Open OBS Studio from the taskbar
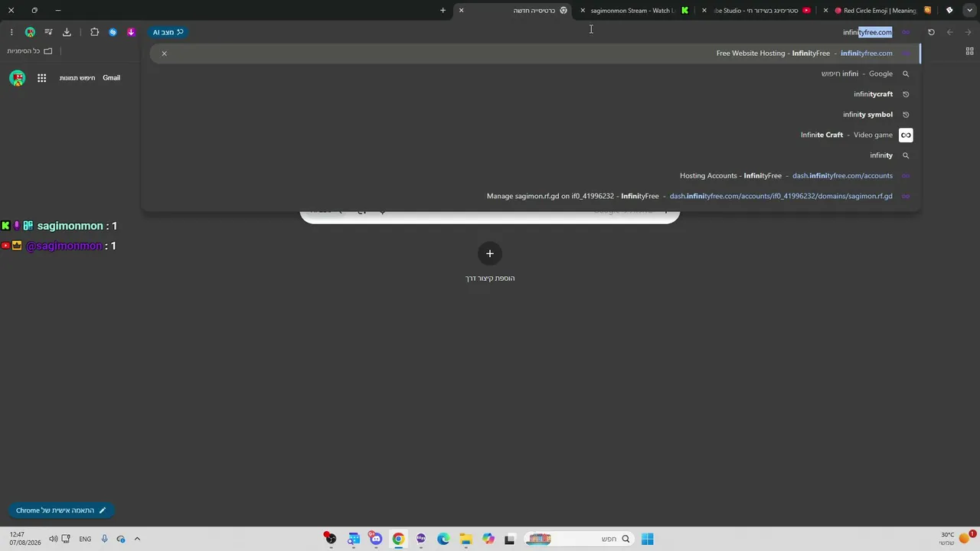The image size is (980, 551). pyautogui.click(x=330, y=539)
